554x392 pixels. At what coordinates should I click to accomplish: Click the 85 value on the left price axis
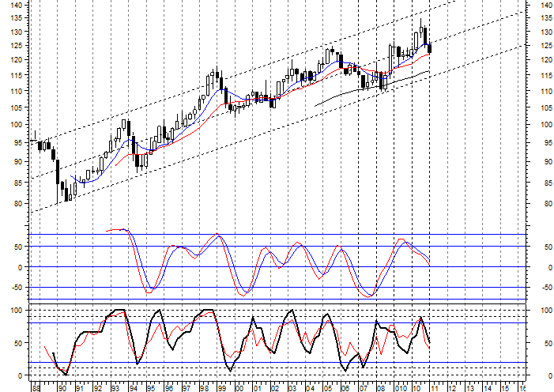tap(17, 183)
